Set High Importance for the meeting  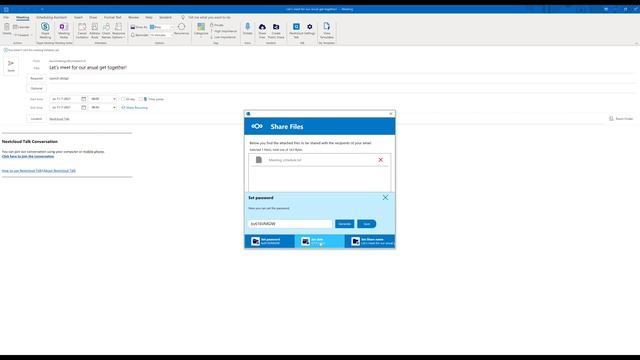[223, 31]
